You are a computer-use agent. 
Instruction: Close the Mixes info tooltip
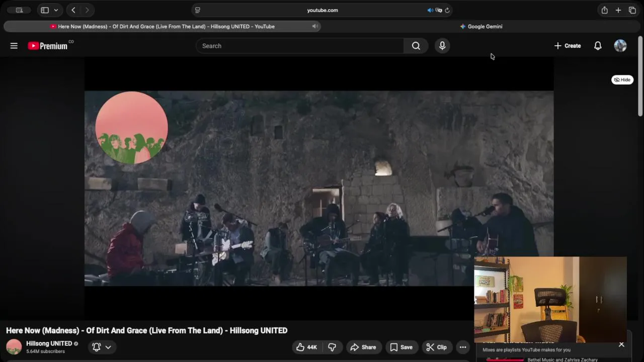tap(621, 344)
